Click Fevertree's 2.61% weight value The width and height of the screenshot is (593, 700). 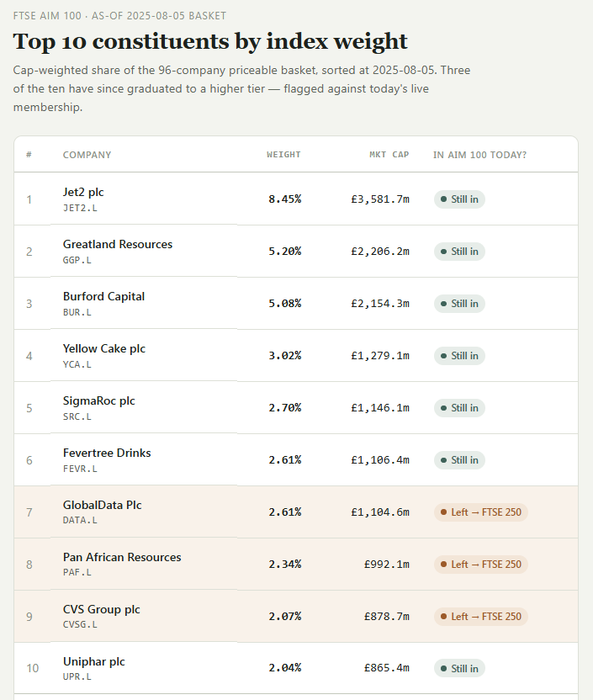coord(284,460)
